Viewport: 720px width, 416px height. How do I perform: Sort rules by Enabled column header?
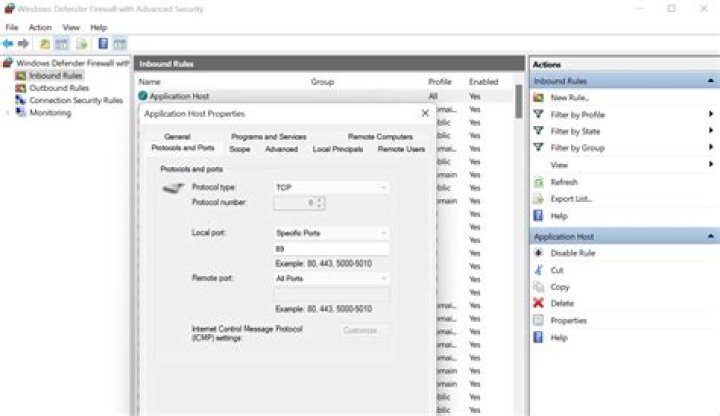click(483, 82)
